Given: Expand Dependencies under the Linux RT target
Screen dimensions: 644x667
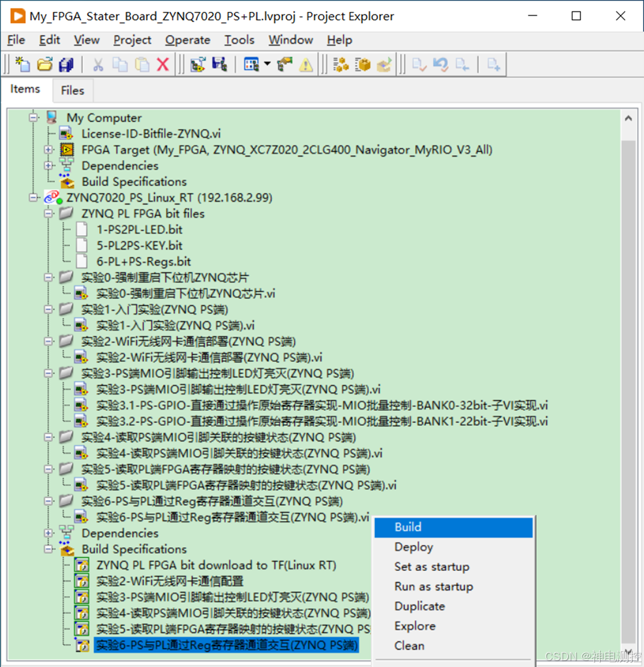Looking at the screenshot, I should click(49, 533).
